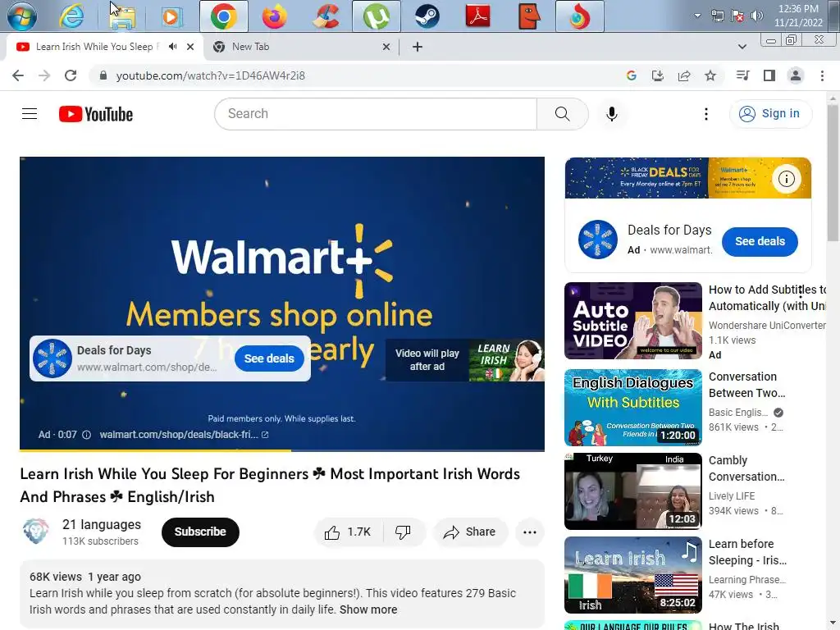Go to the YouTube home logo
Viewport: 840px width, 630px height.
(x=96, y=114)
